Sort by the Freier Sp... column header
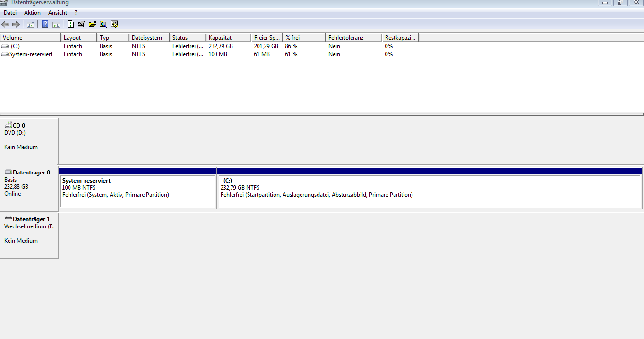The image size is (644, 339). [x=267, y=38]
